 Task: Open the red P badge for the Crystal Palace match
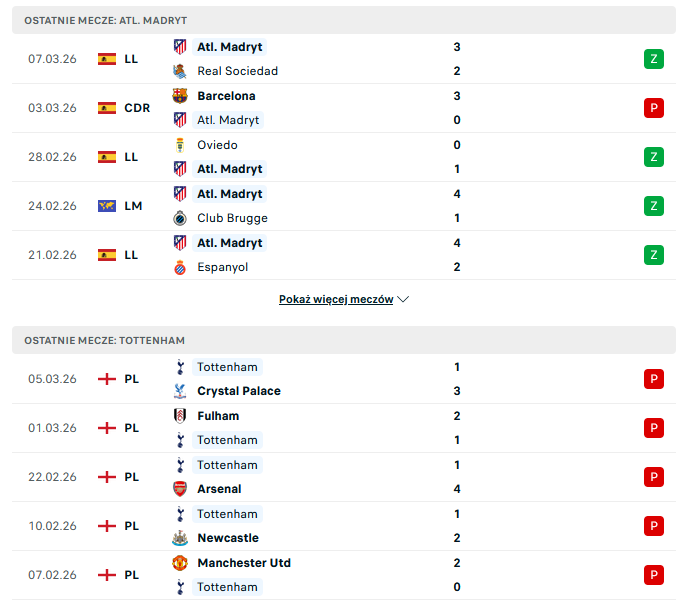coord(654,379)
